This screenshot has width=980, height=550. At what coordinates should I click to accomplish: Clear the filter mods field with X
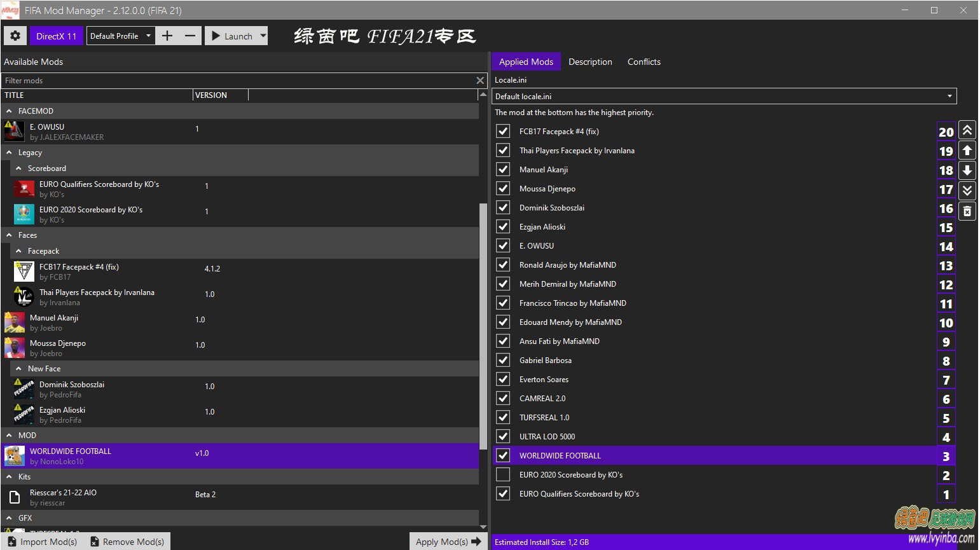point(480,81)
